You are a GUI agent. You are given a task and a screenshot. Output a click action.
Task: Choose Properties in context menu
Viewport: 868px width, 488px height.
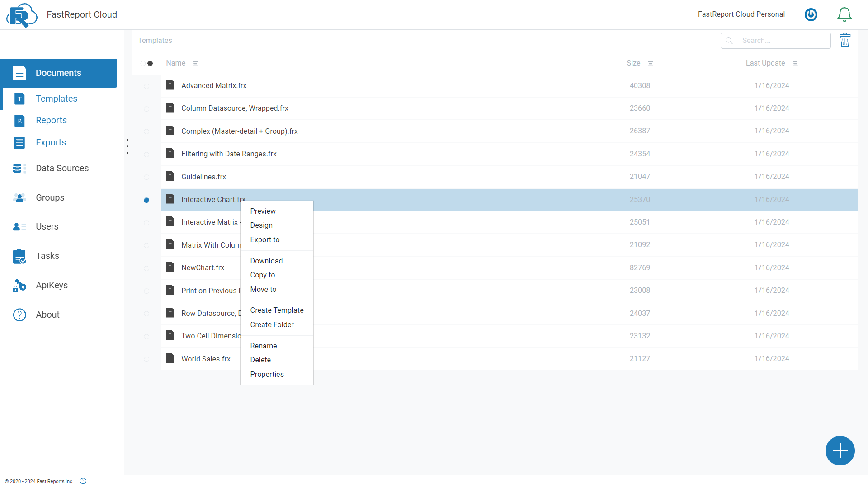(x=267, y=374)
